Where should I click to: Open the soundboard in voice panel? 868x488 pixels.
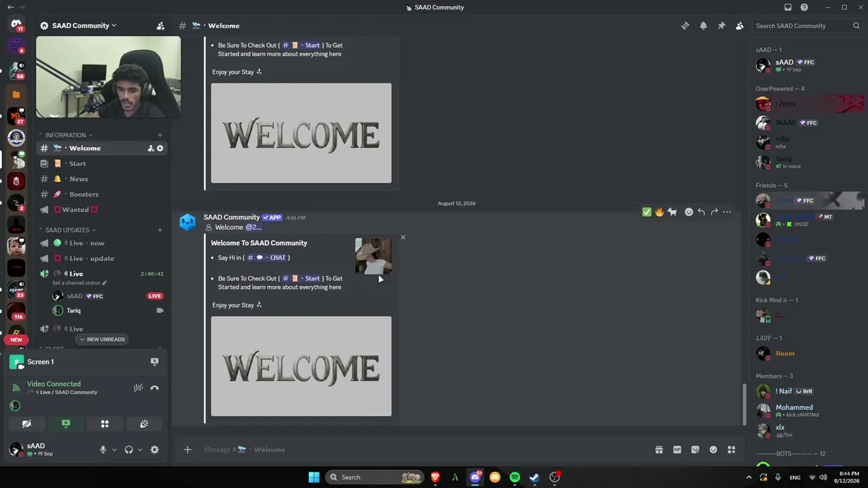pyautogui.click(x=144, y=424)
